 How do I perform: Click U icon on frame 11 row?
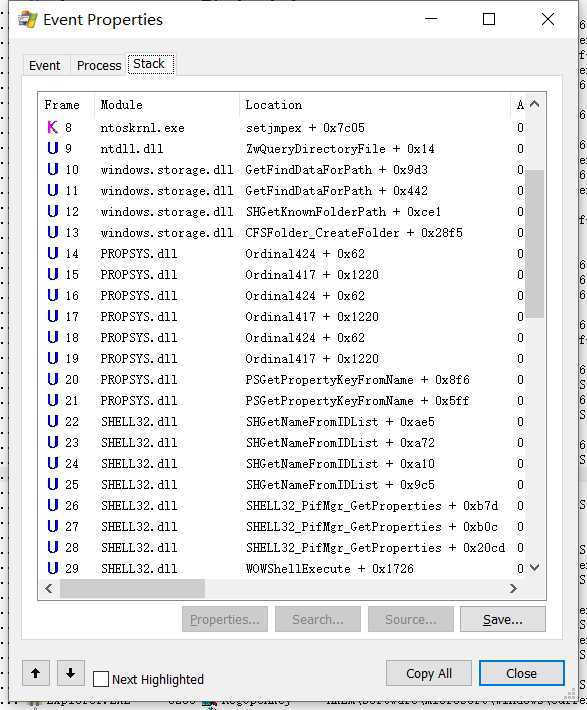click(x=53, y=190)
